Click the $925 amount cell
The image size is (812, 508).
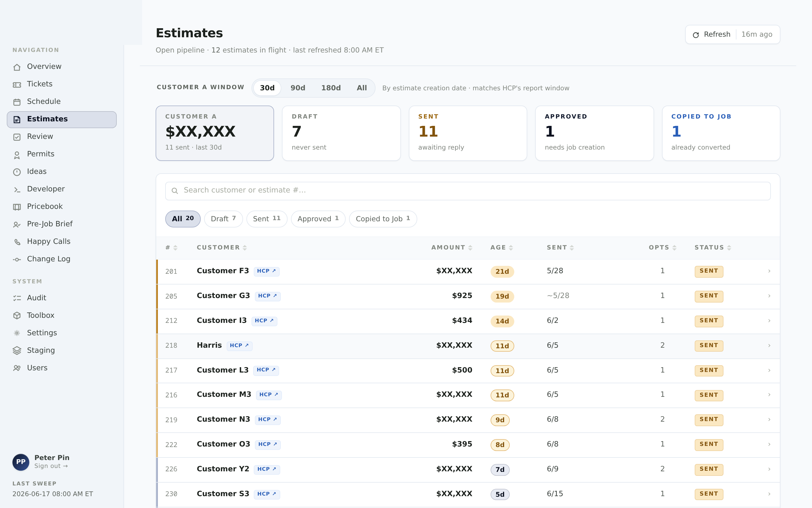[462, 296]
